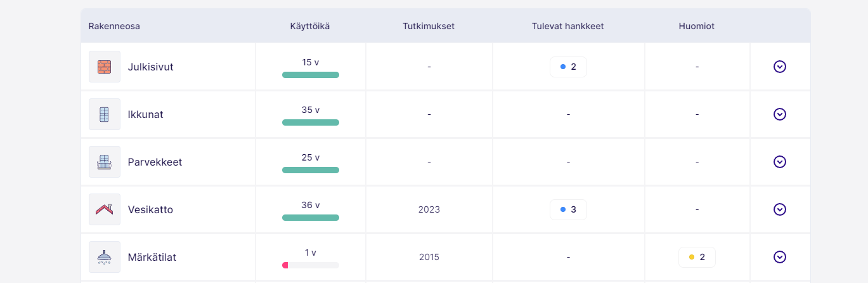Click the Ikkunat window icon

(105, 114)
